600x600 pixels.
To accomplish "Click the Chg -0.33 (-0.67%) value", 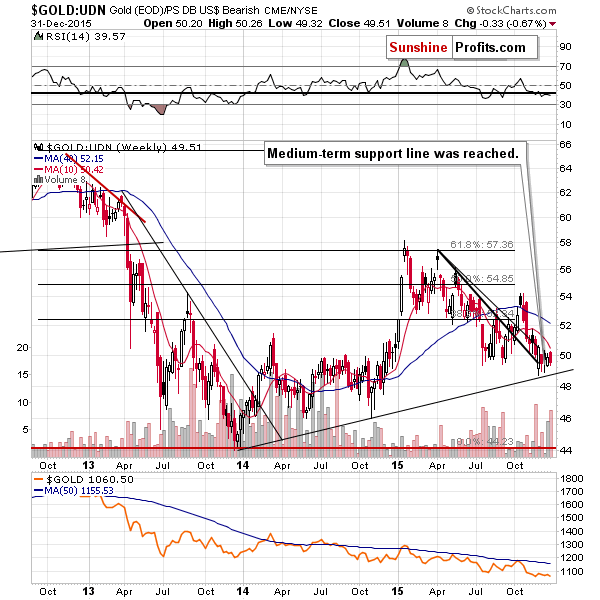I will point(500,24).
